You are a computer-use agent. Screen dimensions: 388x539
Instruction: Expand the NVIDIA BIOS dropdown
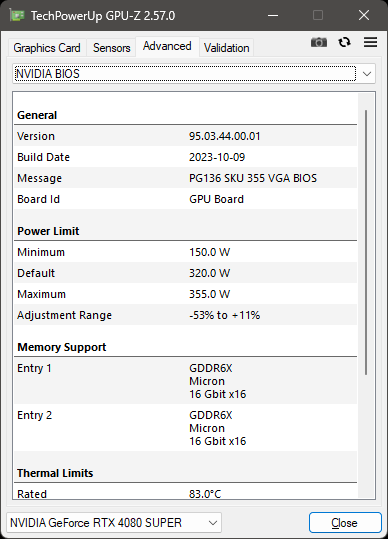(194, 74)
